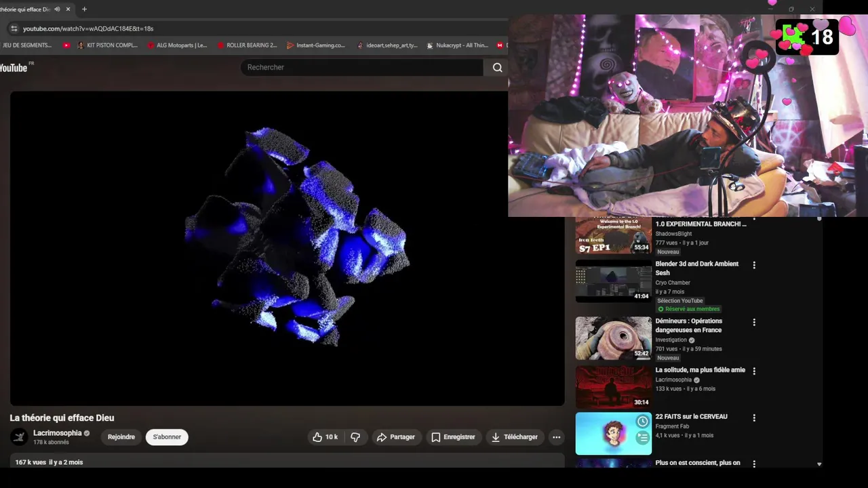Dislike the video with thumbs down

[355, 437]
